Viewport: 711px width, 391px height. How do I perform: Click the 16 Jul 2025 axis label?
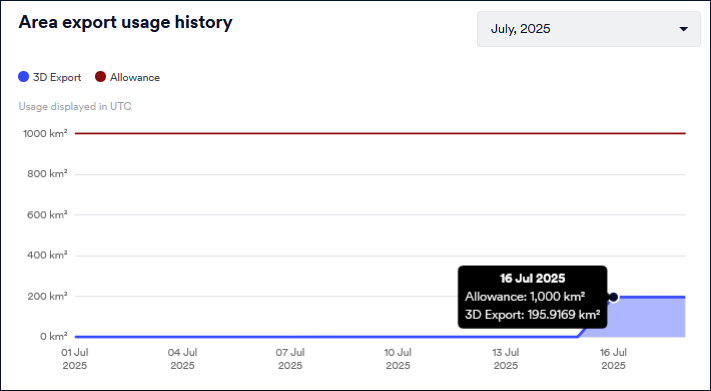coord(614,359)
